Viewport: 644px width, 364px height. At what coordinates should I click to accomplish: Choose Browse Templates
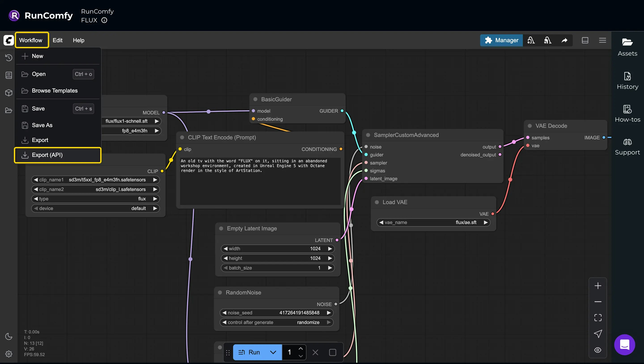pos(58,90)
